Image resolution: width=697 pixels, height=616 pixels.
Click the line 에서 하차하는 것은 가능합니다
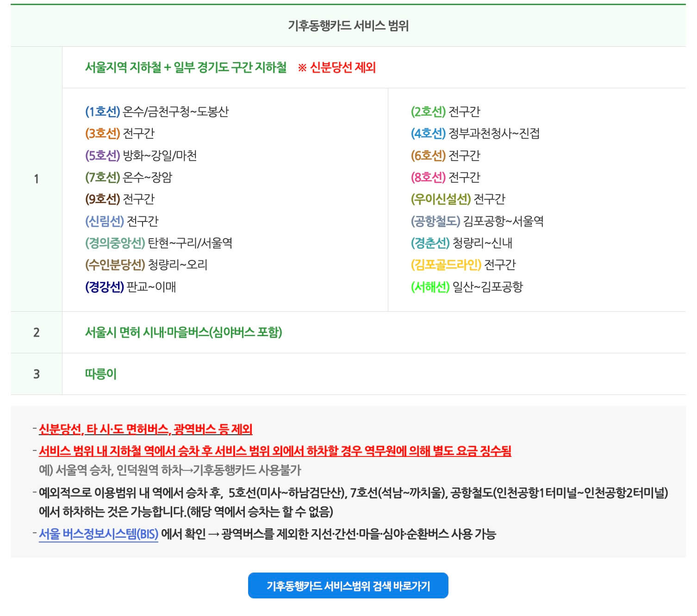[186, 512]
